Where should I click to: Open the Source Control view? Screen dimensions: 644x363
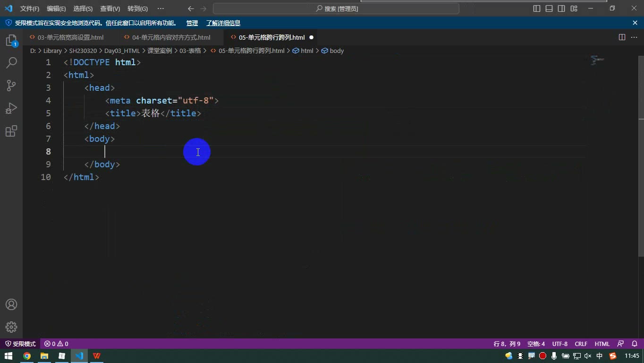pyautogui.click(x=11, y=86)
